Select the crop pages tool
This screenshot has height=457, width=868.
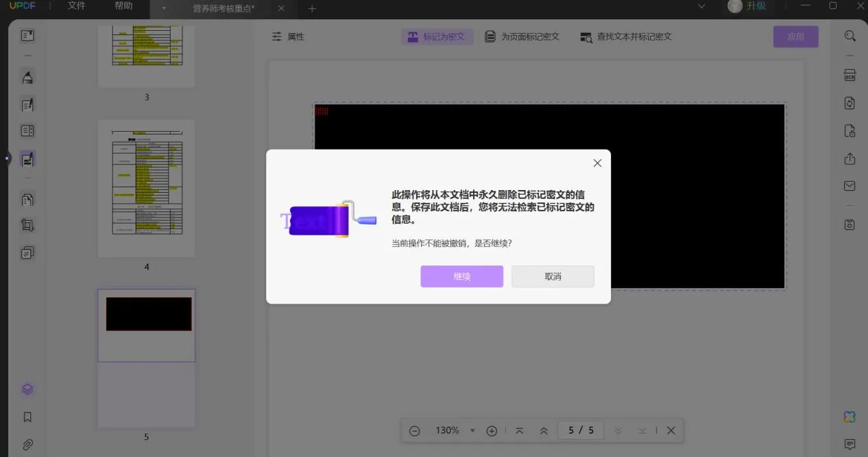point(27,225)
